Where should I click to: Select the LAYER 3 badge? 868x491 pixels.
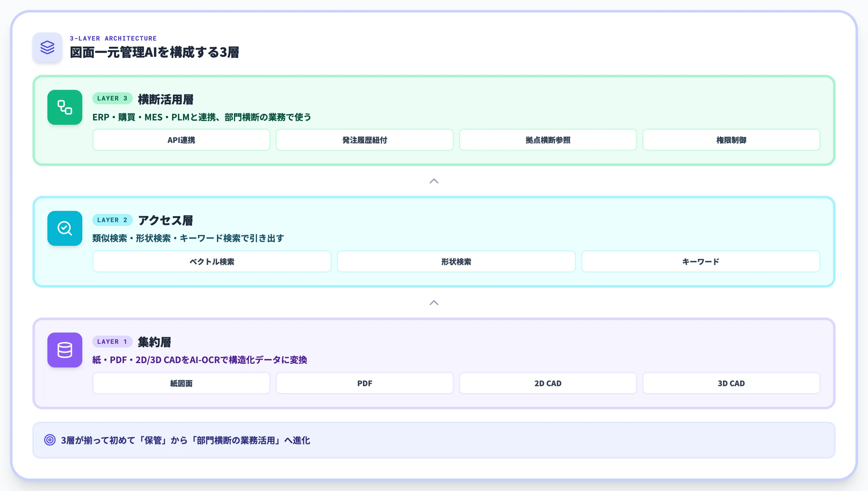pyautogui.click(x=112, y=99)
